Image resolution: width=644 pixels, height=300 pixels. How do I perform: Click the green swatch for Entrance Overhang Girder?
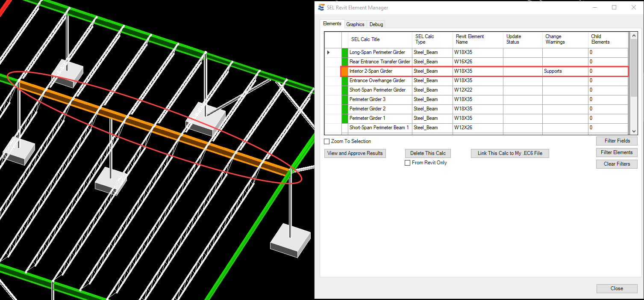(x=345, y=80)
